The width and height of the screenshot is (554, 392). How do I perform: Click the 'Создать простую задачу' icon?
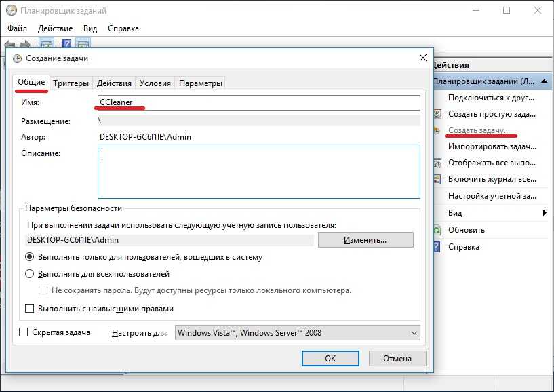tap(437, 113)
